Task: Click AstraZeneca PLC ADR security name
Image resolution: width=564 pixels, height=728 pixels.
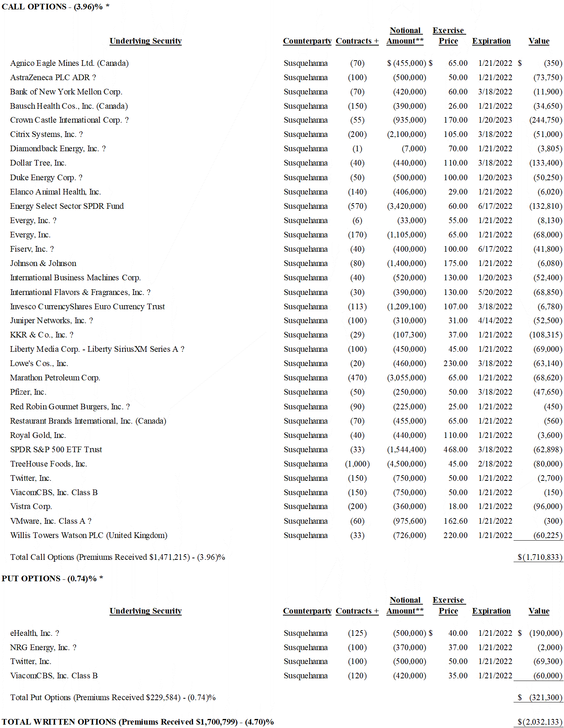Action: (53, 78)
